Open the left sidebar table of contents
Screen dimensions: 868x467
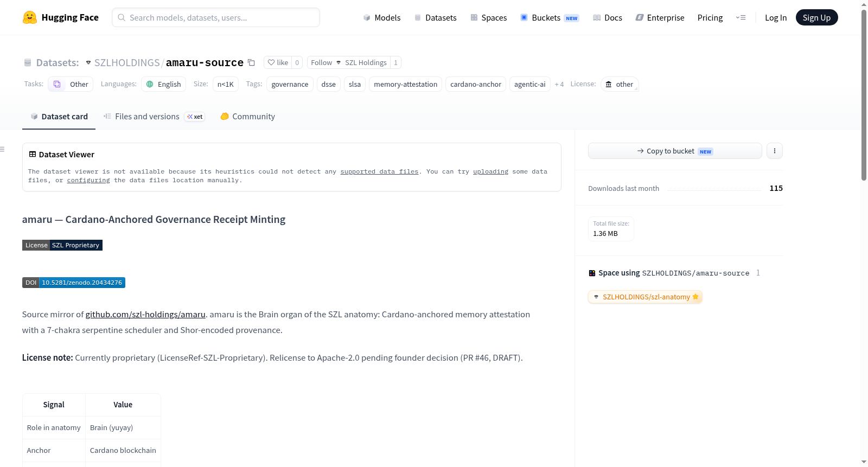(3, 149)
